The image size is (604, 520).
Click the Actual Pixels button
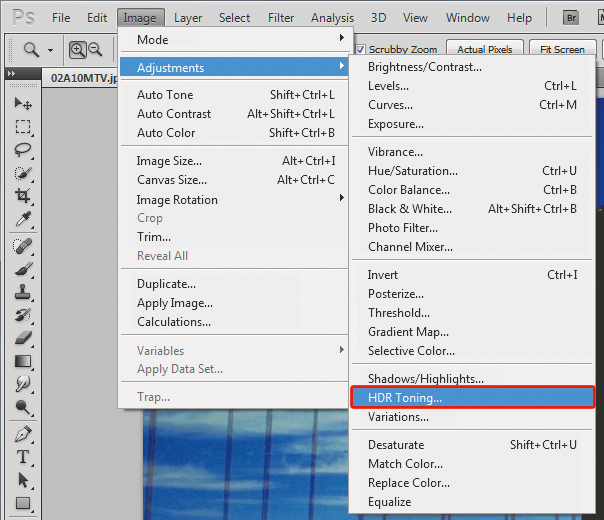[484, 49]
